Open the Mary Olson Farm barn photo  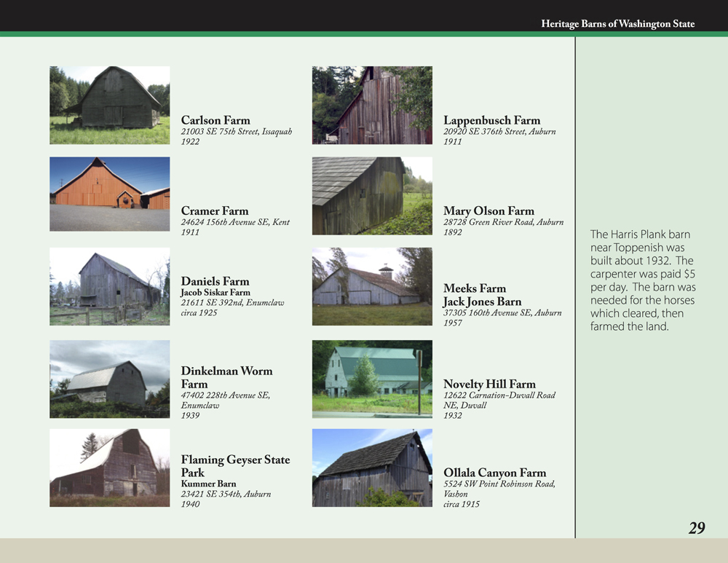(x=372, y=195)
